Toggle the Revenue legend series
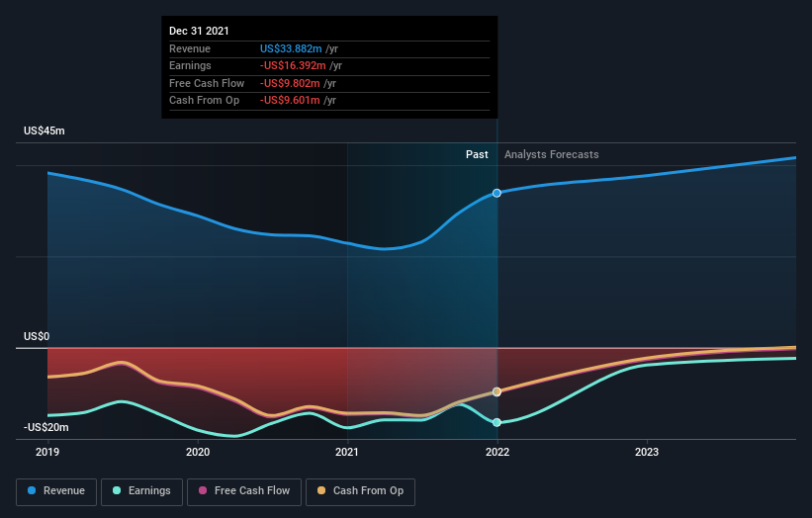This screenshot has width=812, height=518. pos(56,491)
